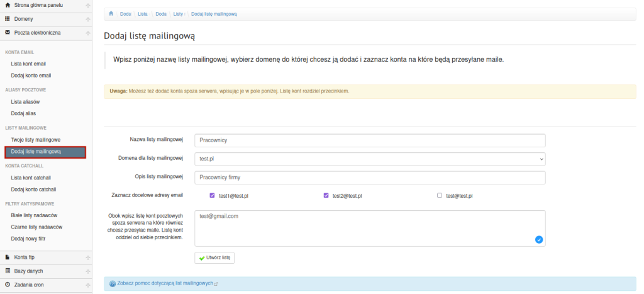Click the Nazwa listy mailingowej input field
The width and height of the screenshot is (644, 294).
pyautogui.click(x=370, y=141)
